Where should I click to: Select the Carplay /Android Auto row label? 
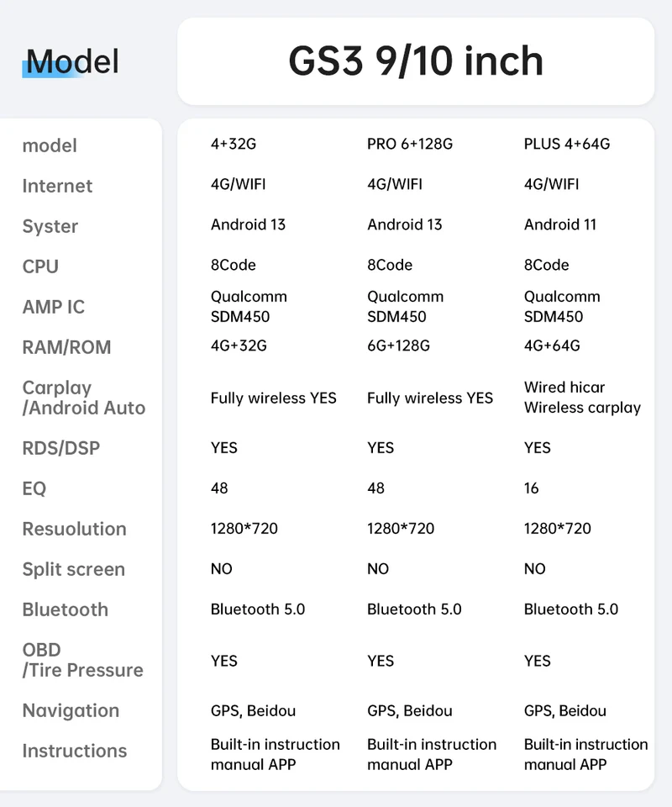(x=84, y=398)
